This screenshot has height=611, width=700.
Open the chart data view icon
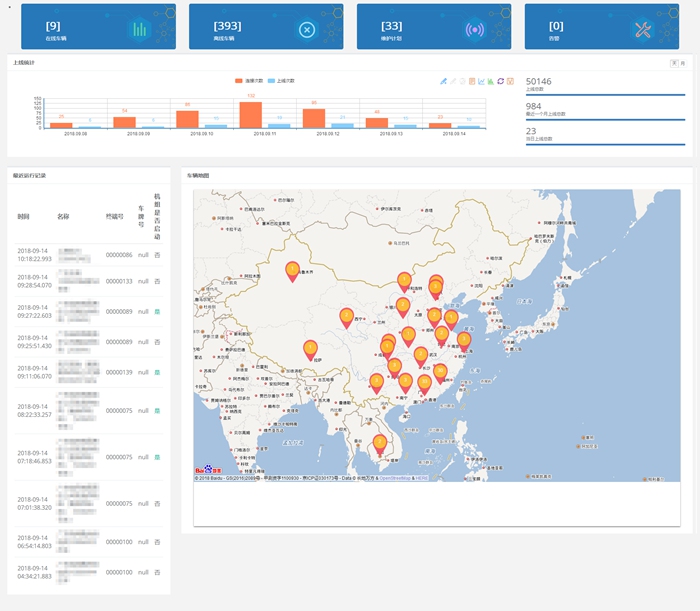point(472,81)
